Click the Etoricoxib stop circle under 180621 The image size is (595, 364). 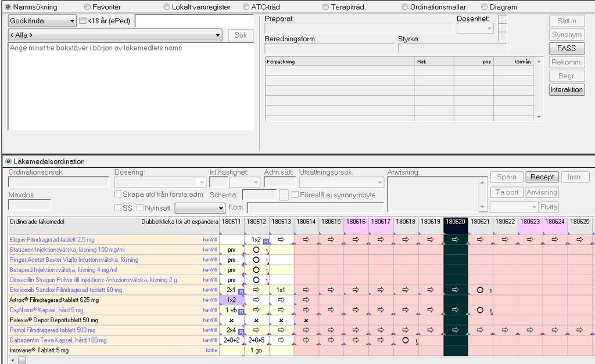click(x=480, y=290)
